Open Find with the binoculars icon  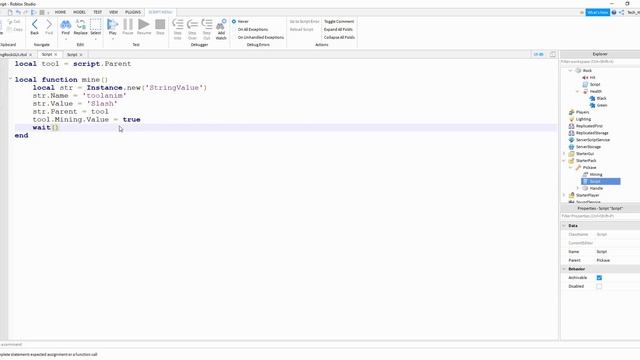pos(65,27)
